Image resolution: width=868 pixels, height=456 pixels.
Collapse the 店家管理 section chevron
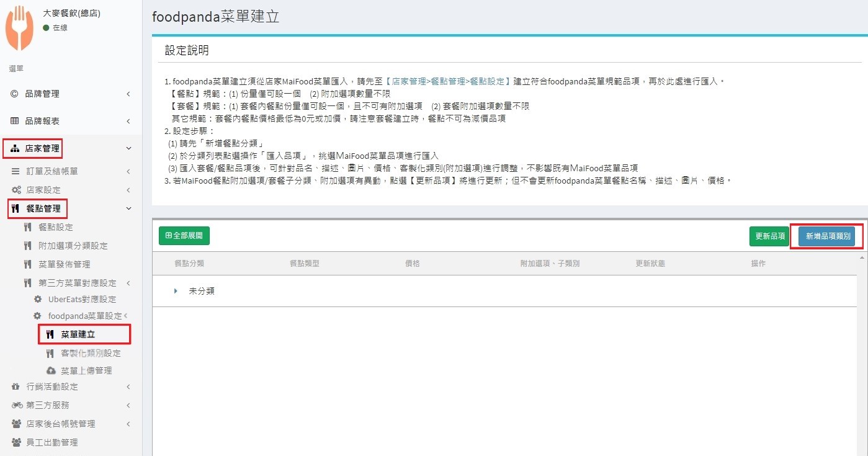[128, 148]
